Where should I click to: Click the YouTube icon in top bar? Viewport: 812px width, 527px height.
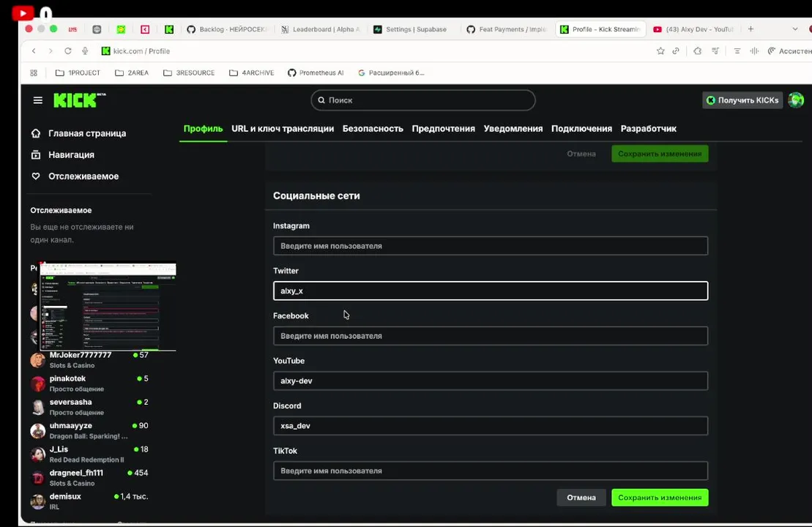(x=23, y=12)
